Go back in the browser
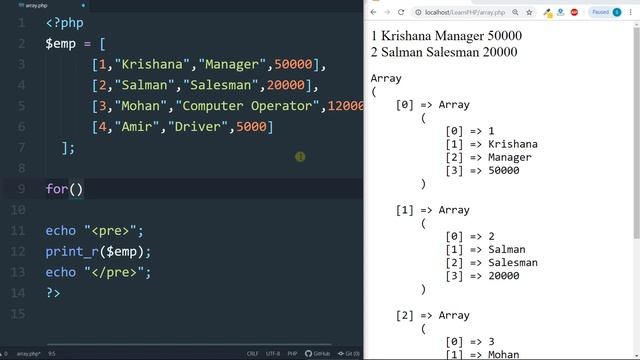This screenshot has width=640, height=360. 373,12
